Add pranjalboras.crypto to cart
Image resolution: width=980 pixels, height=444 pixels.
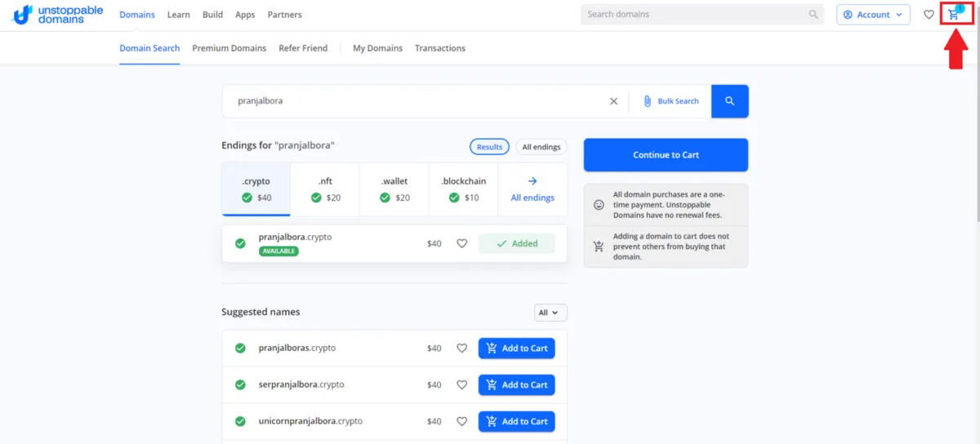pyautogui.click(x=517, y=348)
